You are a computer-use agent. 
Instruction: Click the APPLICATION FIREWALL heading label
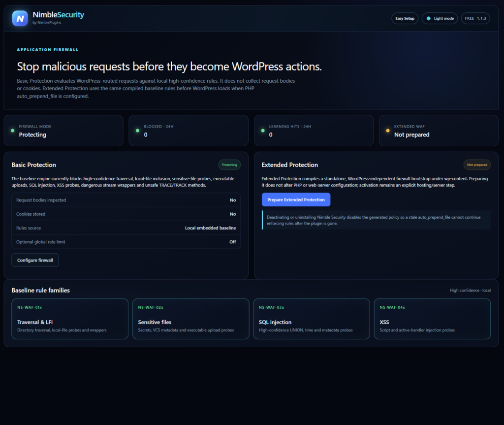(x=48, y=50)
